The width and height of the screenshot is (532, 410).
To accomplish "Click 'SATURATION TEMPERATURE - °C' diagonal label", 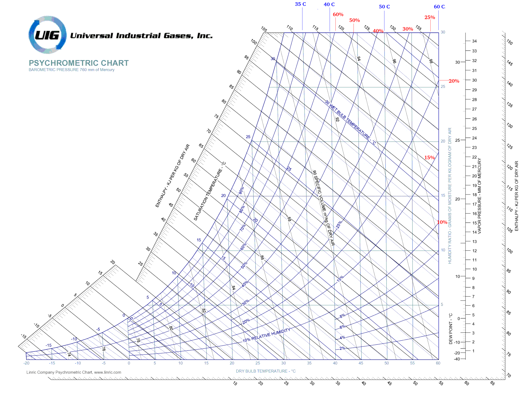I will tap(210, 191).
